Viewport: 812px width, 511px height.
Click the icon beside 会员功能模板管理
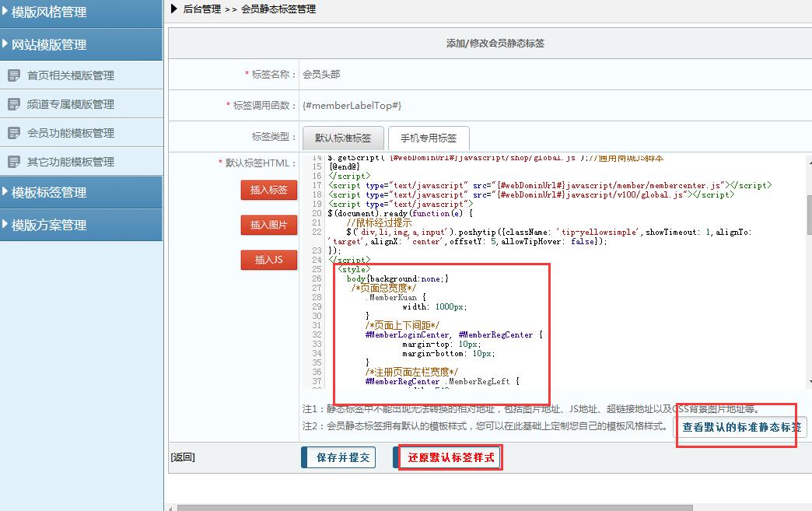(x=13, y=133)
